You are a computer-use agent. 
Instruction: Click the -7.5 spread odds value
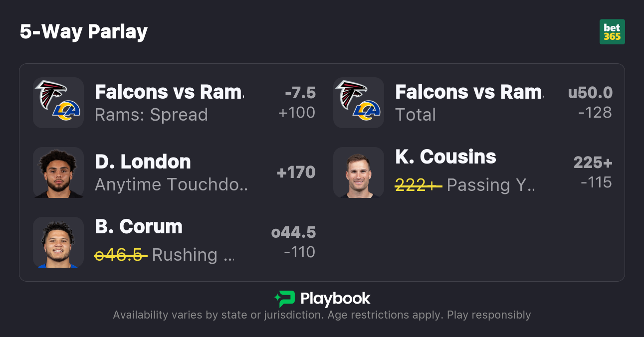tap(300, 93)
